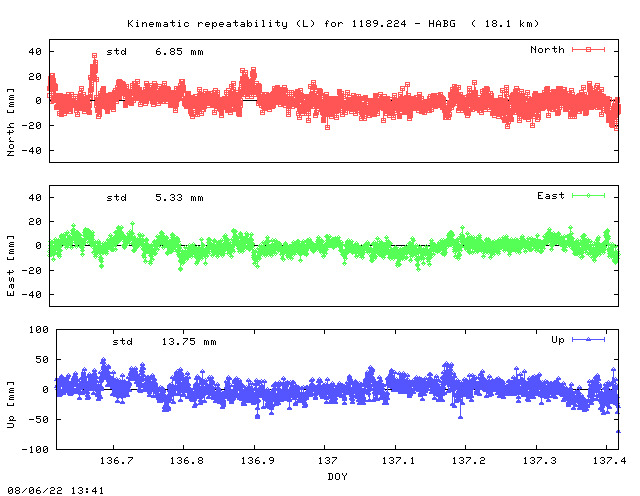Click the "East" legend label
Viewport: 640px width, 496px height.
(551, 196)
